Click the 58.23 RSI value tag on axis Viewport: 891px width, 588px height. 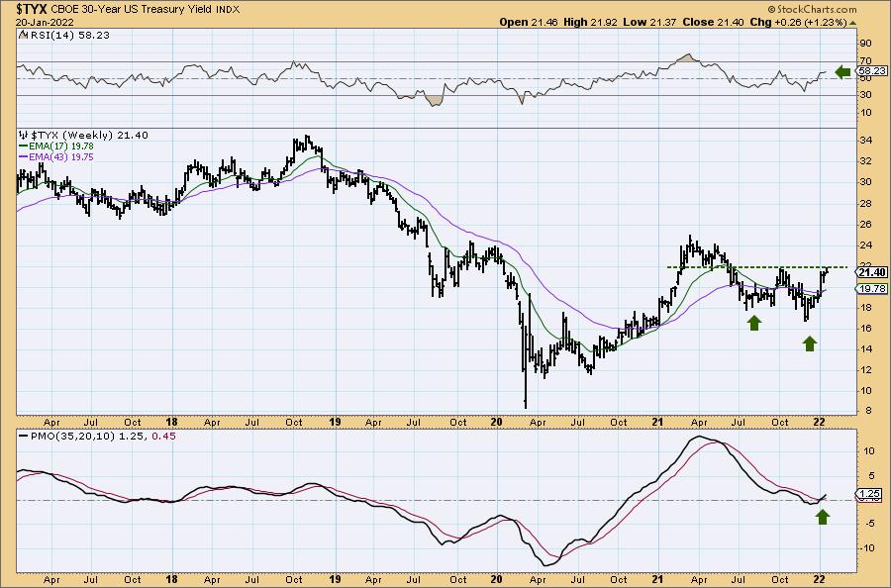[x=871, y=71]
